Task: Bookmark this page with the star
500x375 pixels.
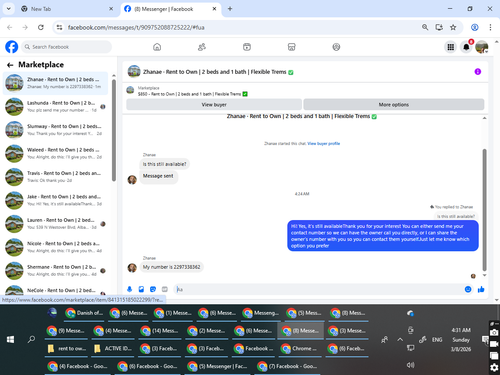Action: (x=453, y=27)
